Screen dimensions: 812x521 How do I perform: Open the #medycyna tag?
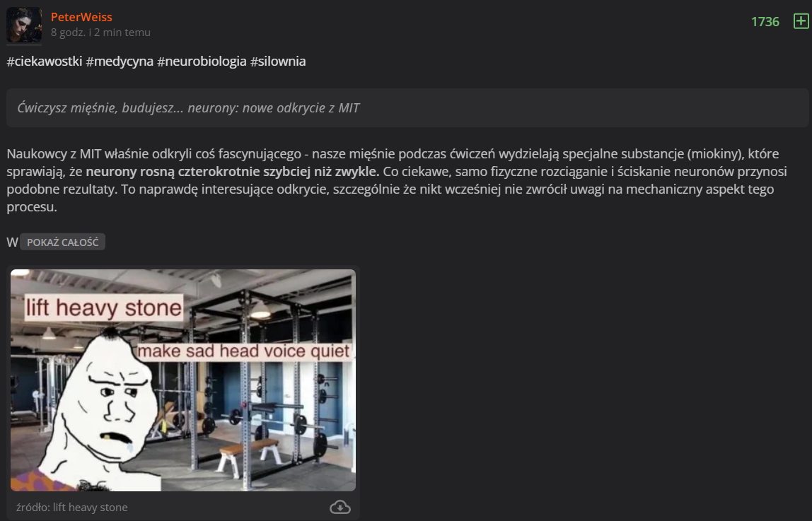pyautogui.click(x=120, y=61)
